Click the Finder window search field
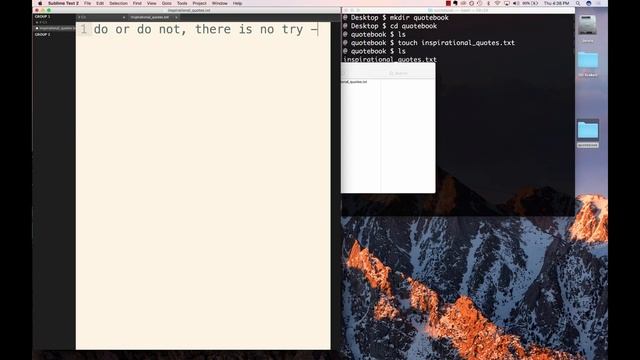Image resolution: width=640 pixels, height=360 pixels. tap(398, 73)
